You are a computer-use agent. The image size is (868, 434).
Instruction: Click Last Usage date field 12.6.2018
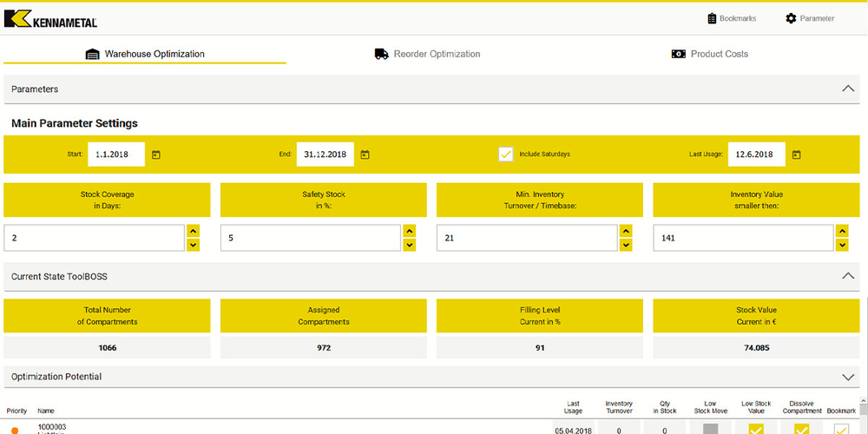coord(756,155)
